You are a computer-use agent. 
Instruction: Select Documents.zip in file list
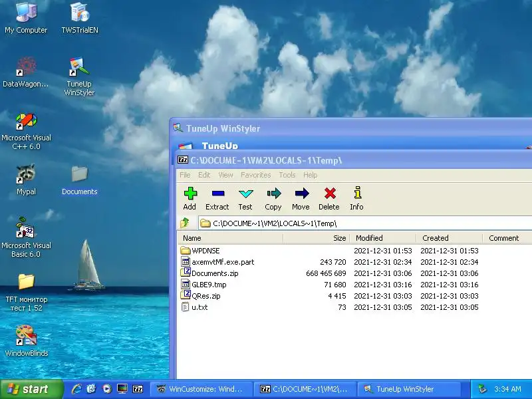[354, 273]
